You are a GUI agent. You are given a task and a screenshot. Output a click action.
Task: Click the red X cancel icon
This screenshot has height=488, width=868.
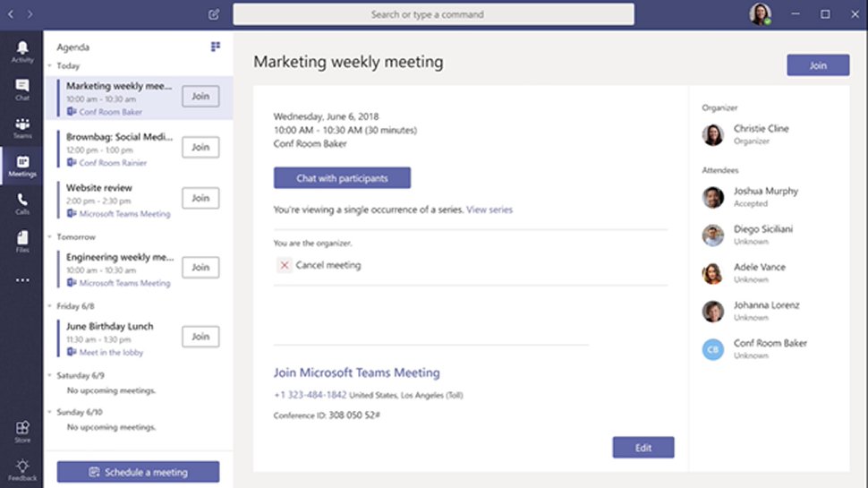[284, 265]
